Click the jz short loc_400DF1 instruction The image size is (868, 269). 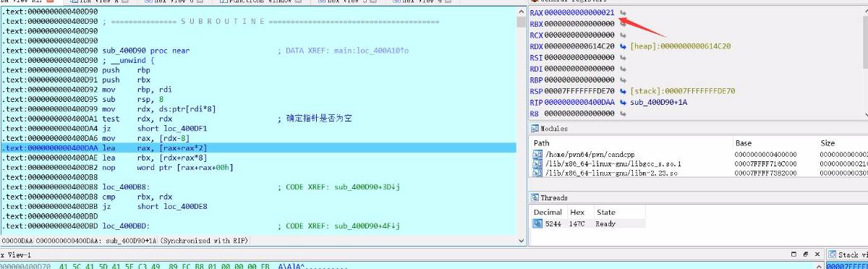(155, 128)
